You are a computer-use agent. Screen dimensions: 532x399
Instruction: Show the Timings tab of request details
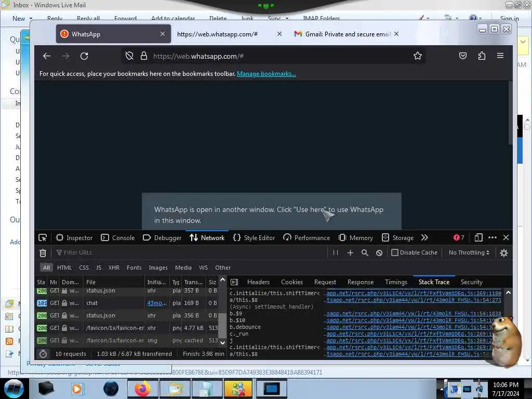[396, 282]
